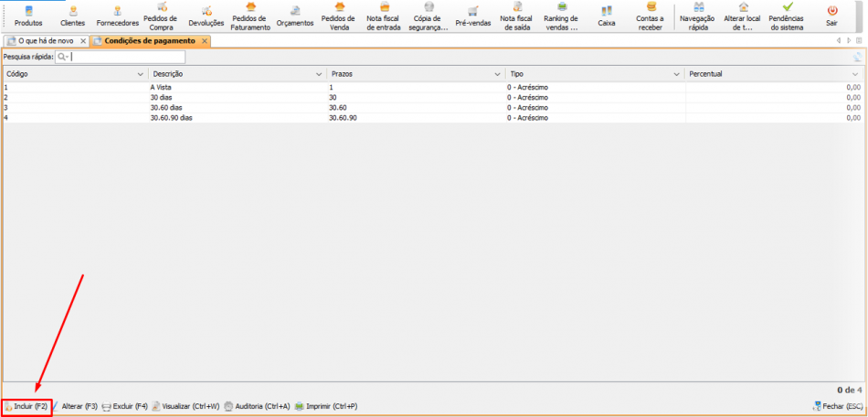Click the Incluir (F2) button
This screenshot has height=417, width=868.
click(x=26, y=406)
